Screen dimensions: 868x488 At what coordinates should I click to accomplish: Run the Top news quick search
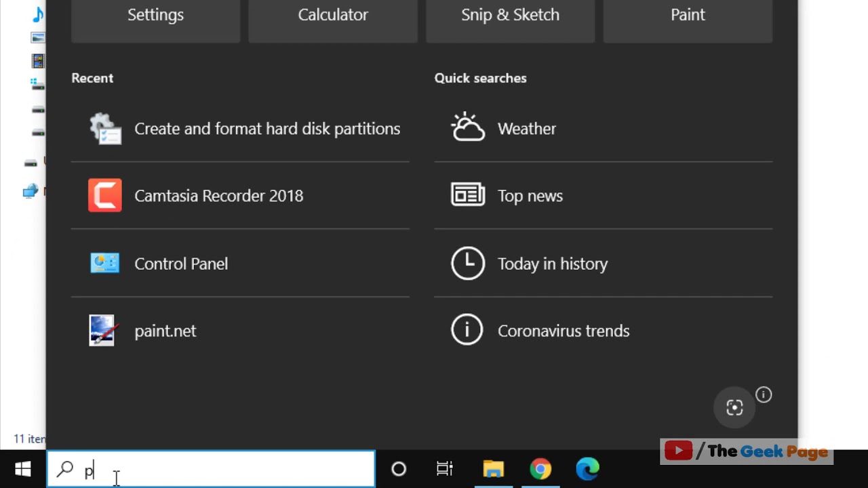[x=604, y=196]
